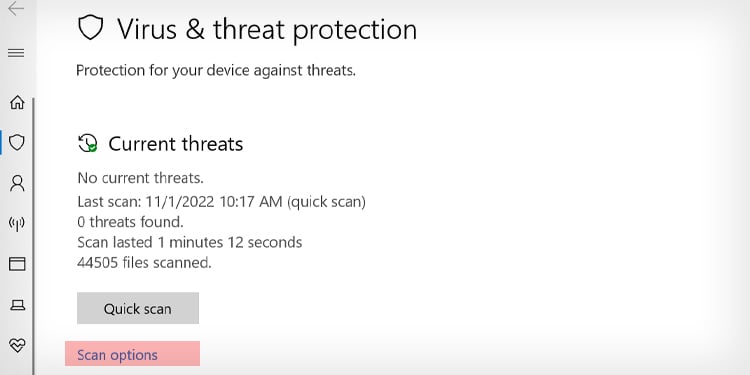Click the Virus & threat protection heading
The width and height of the screenshot is (750, 375).
pos(267,29)
